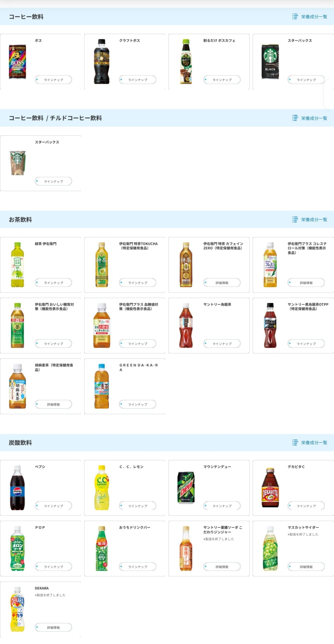Open the ボス coffee lineup button

[x=54, y=80]
